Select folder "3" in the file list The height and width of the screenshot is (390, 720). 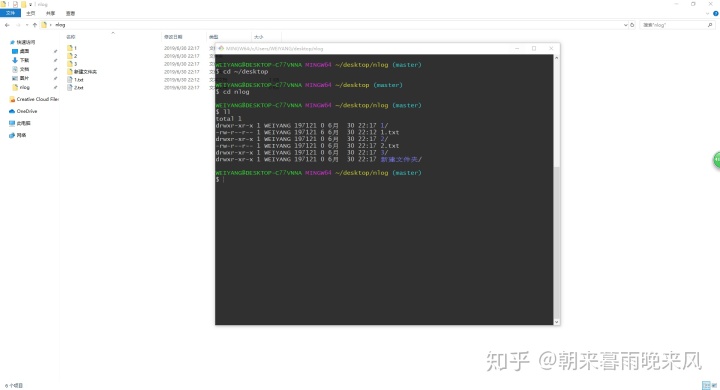coord(72,64)
